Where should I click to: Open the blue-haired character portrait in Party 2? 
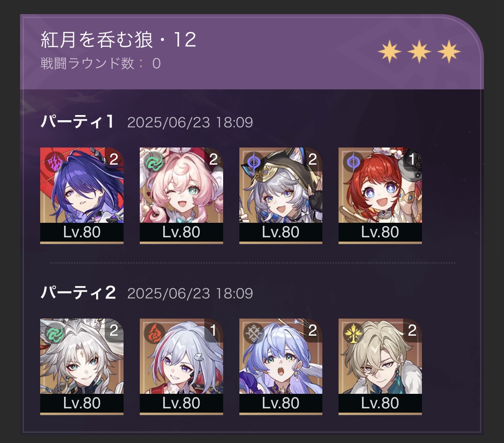(280, 366)
